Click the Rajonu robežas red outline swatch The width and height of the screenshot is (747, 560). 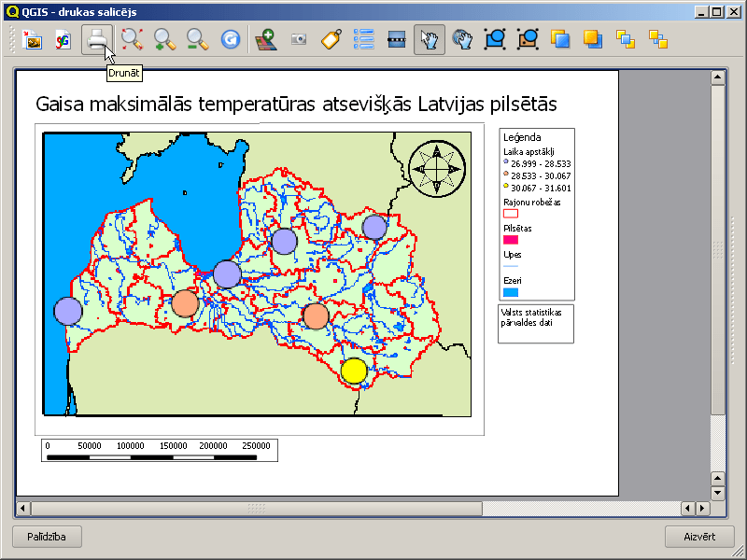tap(511, 214)
